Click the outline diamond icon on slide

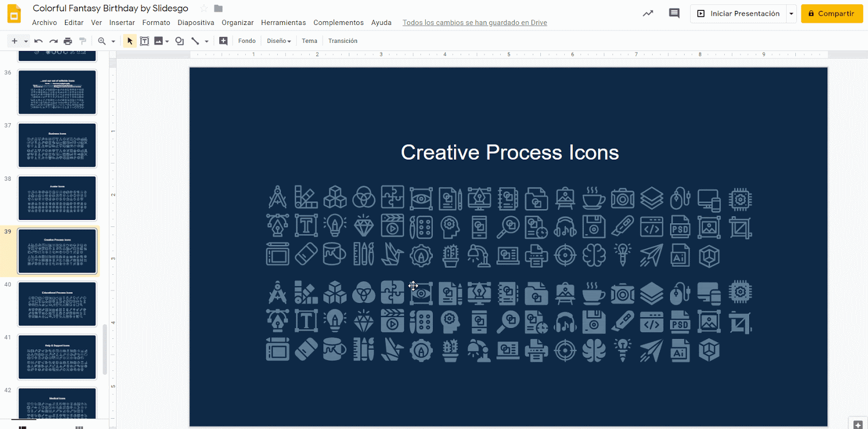point(363,227)
